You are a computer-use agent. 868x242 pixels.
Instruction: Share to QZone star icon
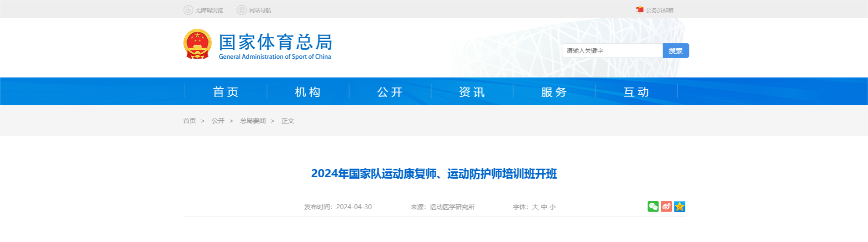[680, 206]
